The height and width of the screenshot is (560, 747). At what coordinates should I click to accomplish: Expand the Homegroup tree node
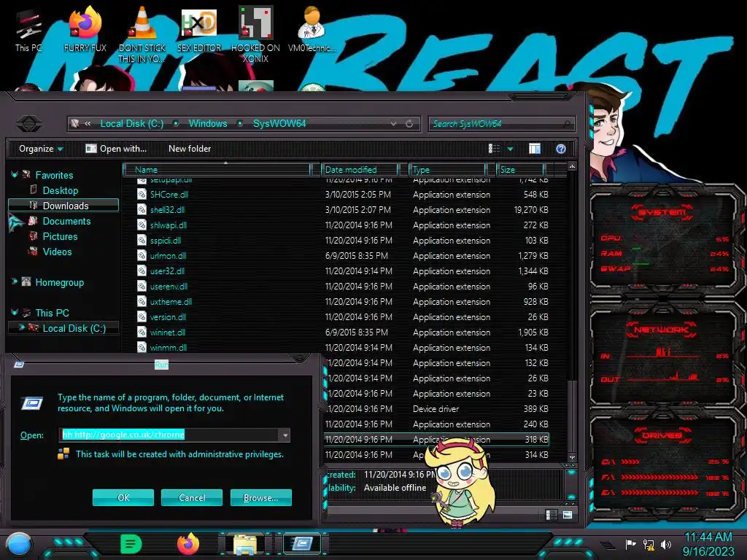(x=15, y=282)
